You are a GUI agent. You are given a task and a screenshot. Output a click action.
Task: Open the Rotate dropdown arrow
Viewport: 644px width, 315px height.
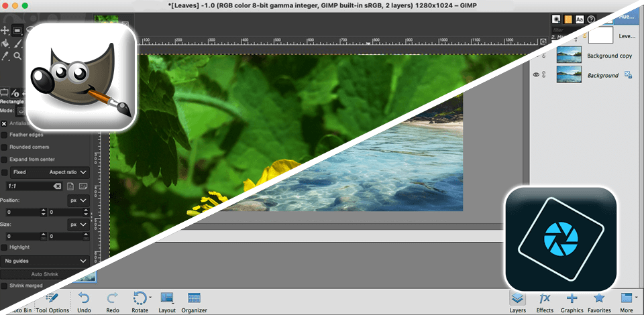(x=150, y=297)
